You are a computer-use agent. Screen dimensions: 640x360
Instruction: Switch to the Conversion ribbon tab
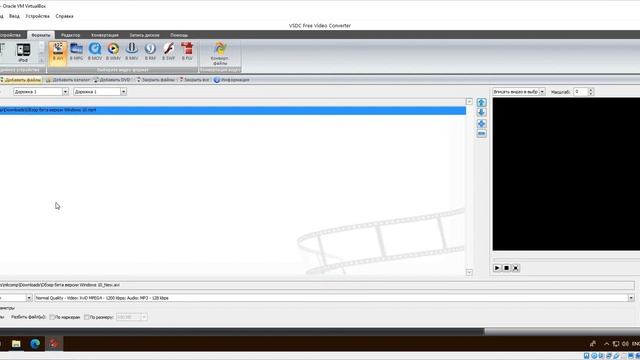[105, 35]
